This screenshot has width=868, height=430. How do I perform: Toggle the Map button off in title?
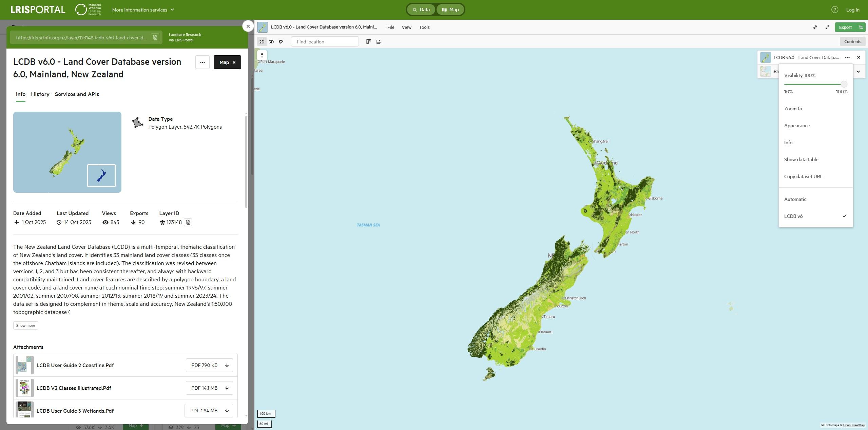[x=227, y=62]
